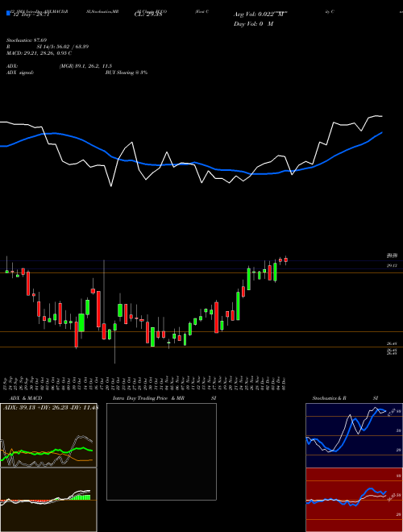Click the 'SI 14/3: 36.02 / 63.39' value
This screenshot has height=532, width=403.
(x=63, y=47)
